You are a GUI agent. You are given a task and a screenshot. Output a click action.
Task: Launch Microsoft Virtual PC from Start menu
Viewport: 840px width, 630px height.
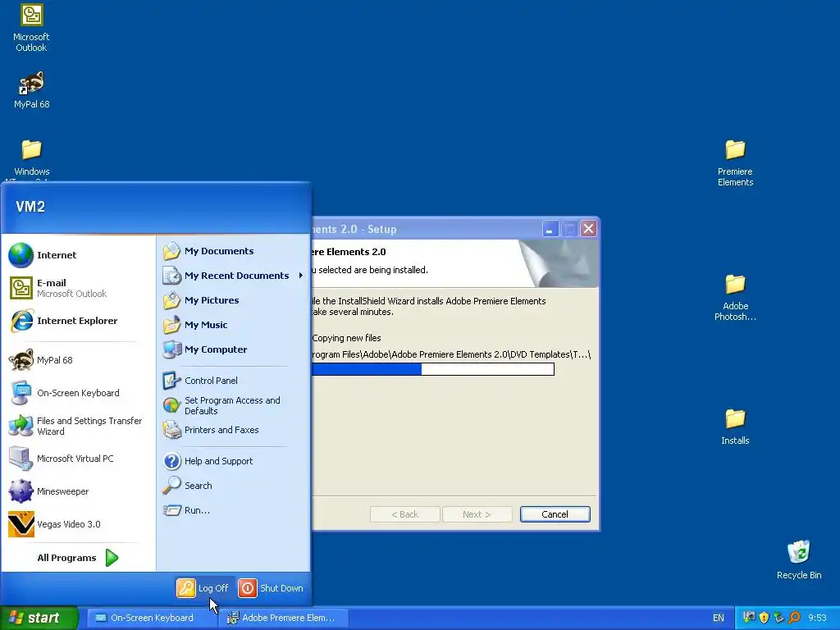[78, 459]
